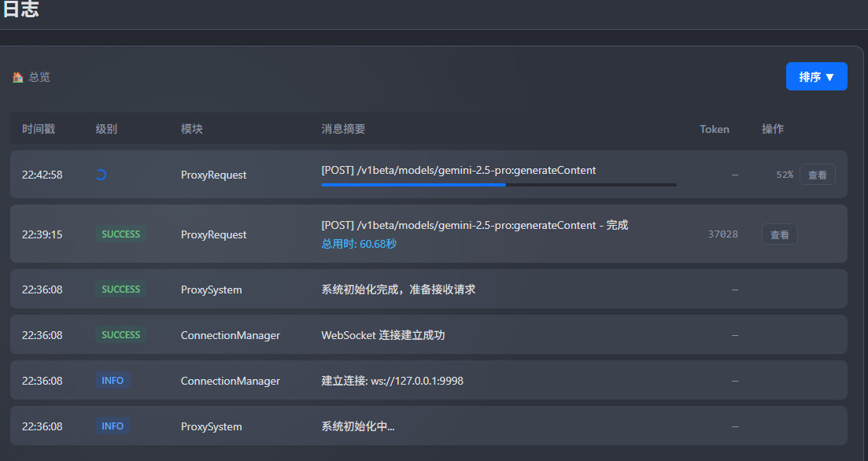Click the 消息摘要 column header
This screenshot has height=461, width=868.
coord(343,129)
